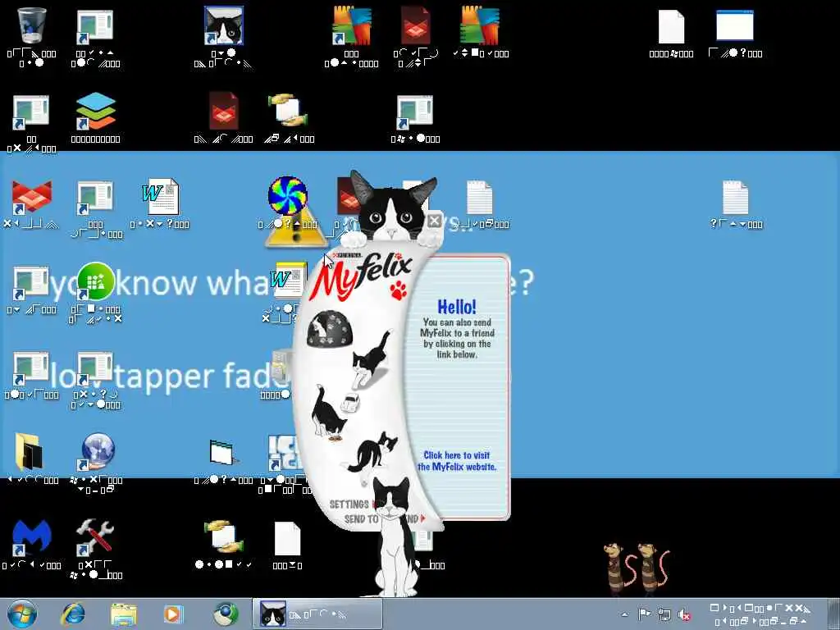Screen dimensions: 840x630
Task: Open Windows Explorer from the taskbar
Action: coord(123,614)
